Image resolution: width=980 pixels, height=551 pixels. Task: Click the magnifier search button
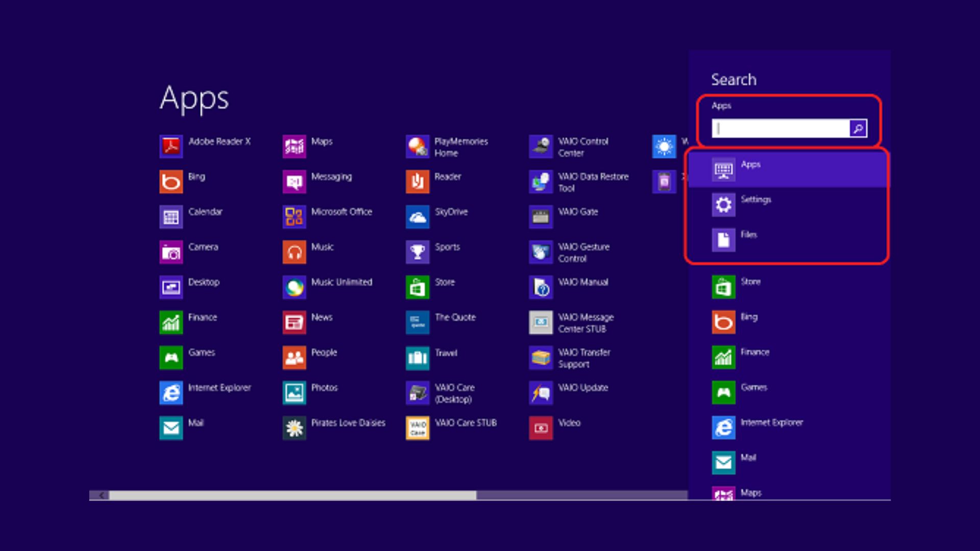pyautogui.click(x=858, y=128)
